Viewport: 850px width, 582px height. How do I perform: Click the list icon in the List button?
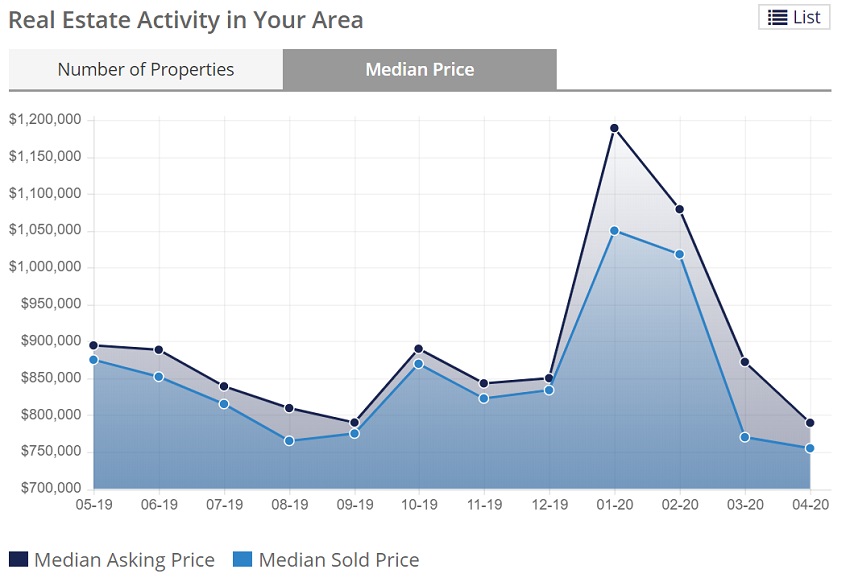point(778,17)
